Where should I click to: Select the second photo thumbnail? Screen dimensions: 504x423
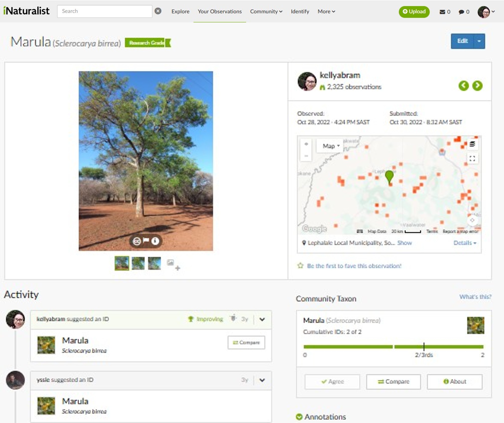[138, 263]
